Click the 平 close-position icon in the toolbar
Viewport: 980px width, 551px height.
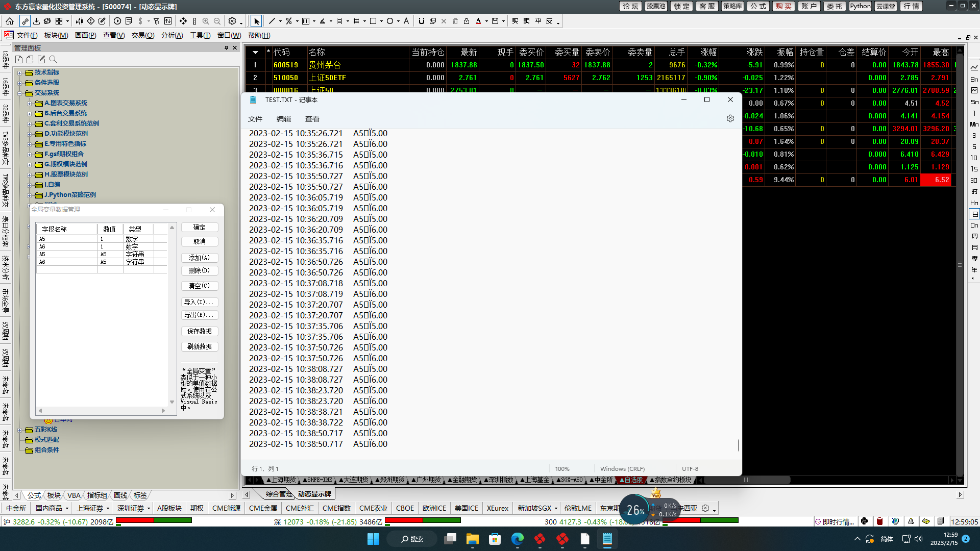click(x=538, y=21)
